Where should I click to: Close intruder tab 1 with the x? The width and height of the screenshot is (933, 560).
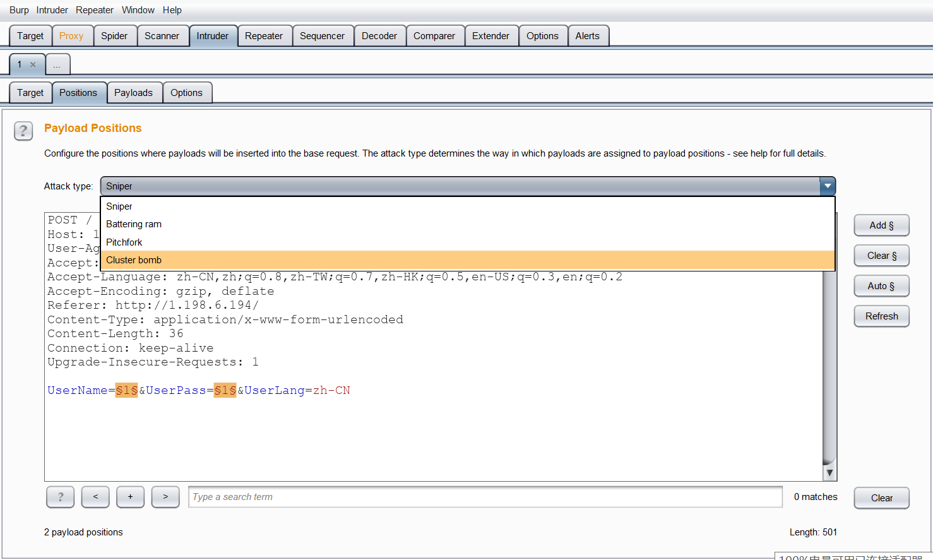[33, 64]
